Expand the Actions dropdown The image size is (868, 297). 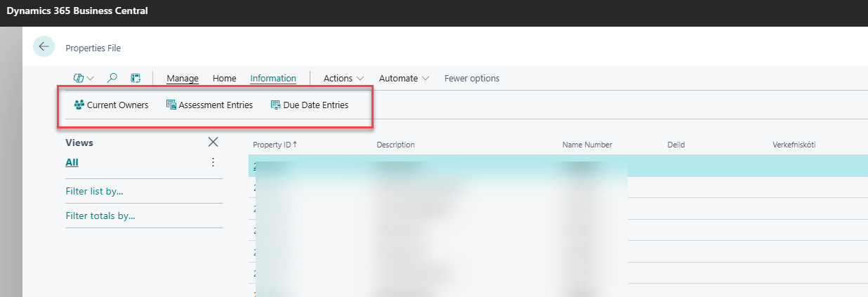(x=343, y=78)
